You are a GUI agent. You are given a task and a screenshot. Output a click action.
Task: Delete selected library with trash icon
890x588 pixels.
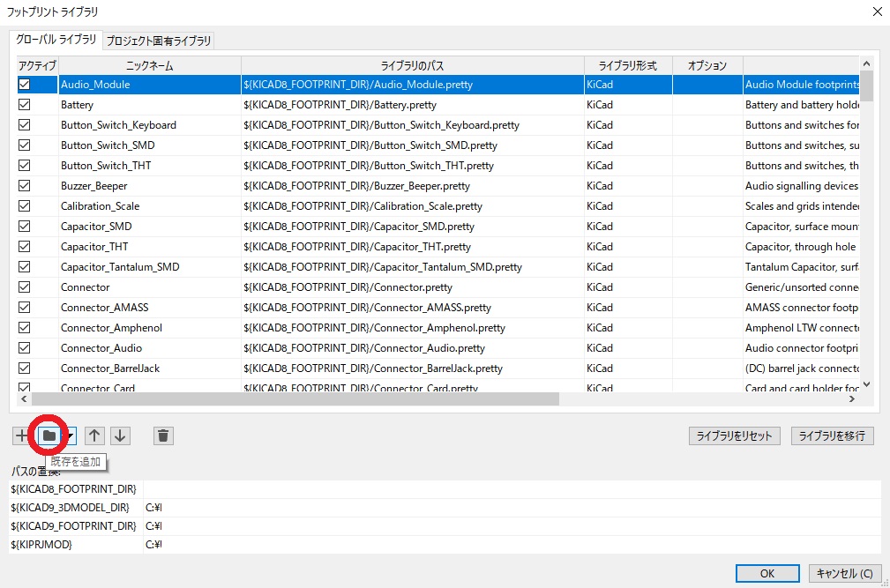[163, 435]
